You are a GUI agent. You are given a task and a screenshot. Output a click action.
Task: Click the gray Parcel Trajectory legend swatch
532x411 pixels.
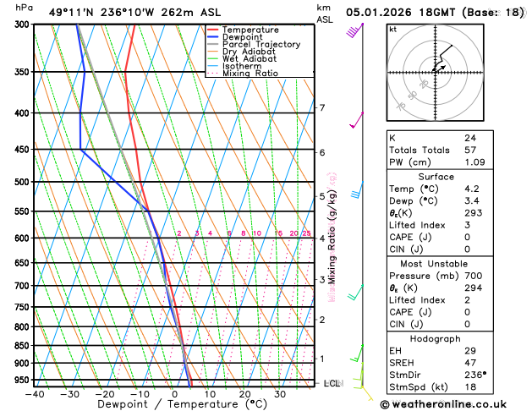213,45
